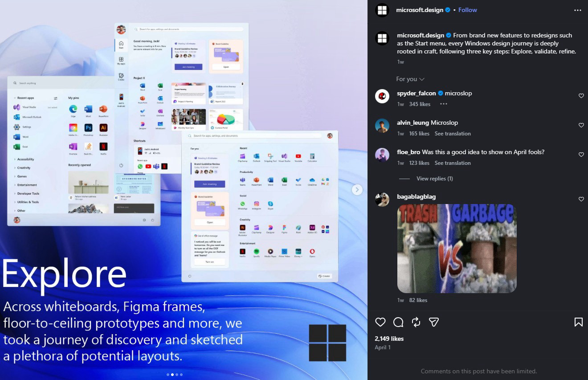Expand View replies (1) under floe_bro
Screen dimensions: 588x380
click(434, 179)
